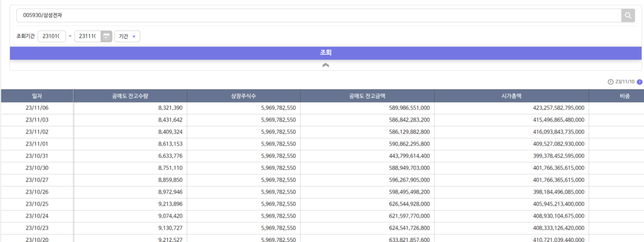The image size is (644, 242).
Task: Click listed shares 5,969,782,550 in 23/11/06 row
Action: [x=279, y=108]
